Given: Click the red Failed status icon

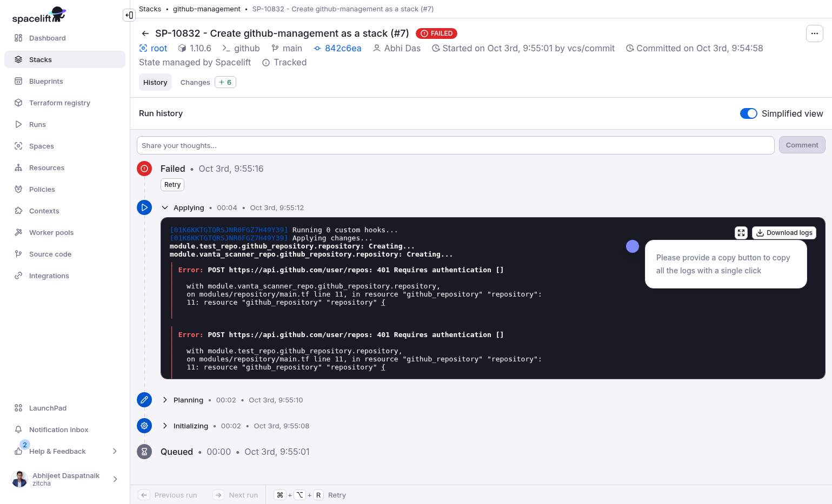Looking at the screenshot, I should [x=144, y=169].
